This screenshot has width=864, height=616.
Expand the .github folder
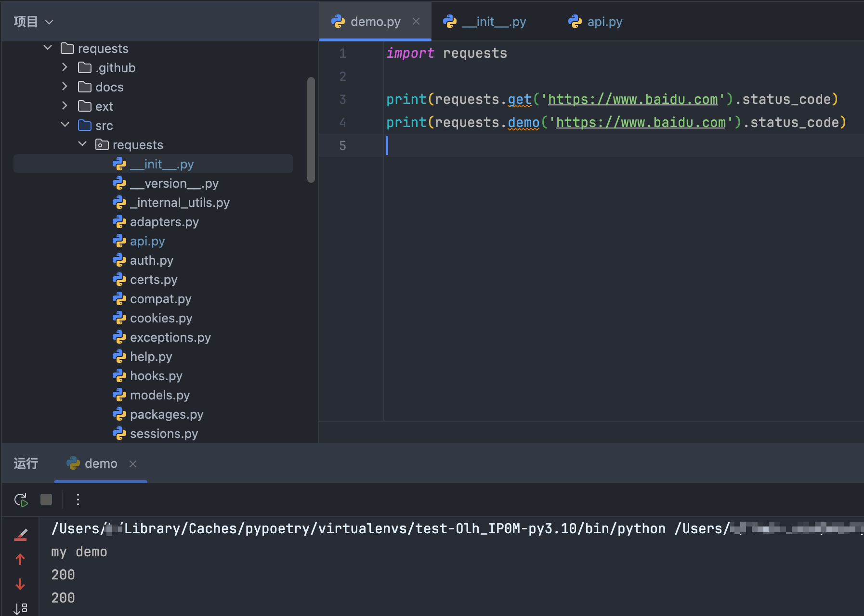point(65,67)
